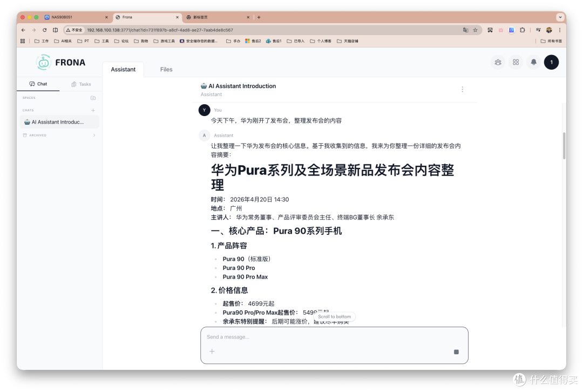Image resolution: width=583 pixels, height=392 pixels.
Task: Click the attach plus icon in message box
Action: click(212, 352)
